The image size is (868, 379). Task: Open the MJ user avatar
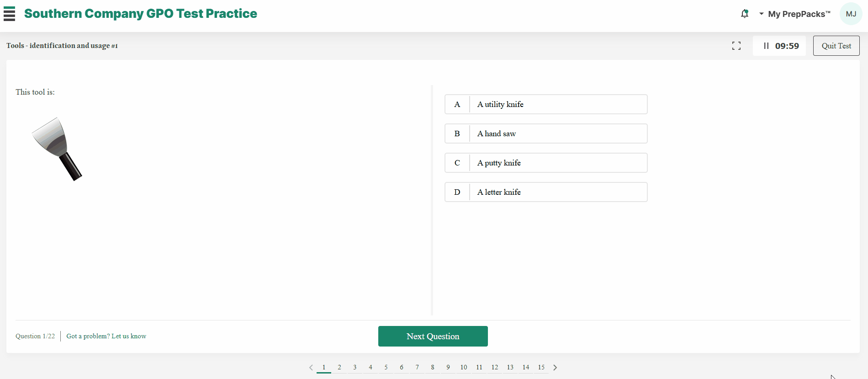851,14
